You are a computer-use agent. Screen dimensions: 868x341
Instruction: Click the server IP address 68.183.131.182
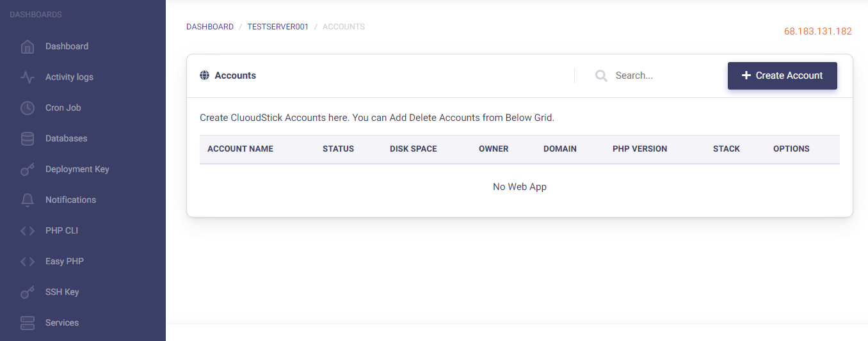coord(817,31)
